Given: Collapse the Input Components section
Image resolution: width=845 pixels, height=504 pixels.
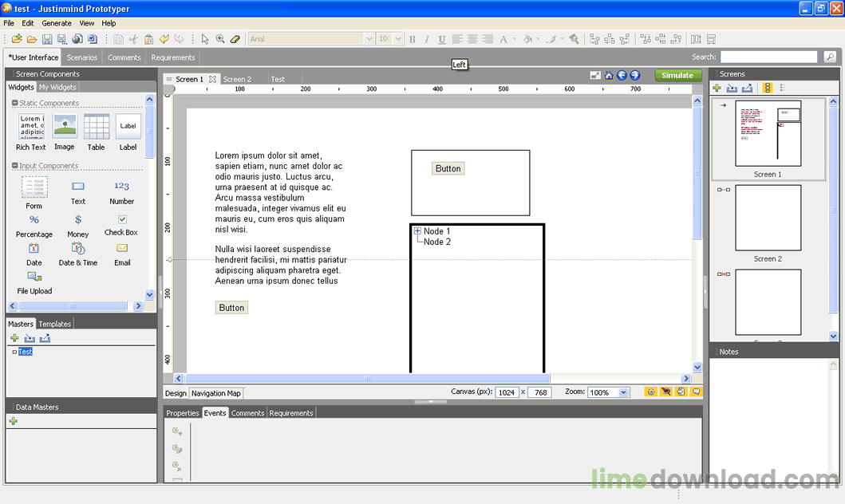Looking at the screenshot, I should [15, 166].
